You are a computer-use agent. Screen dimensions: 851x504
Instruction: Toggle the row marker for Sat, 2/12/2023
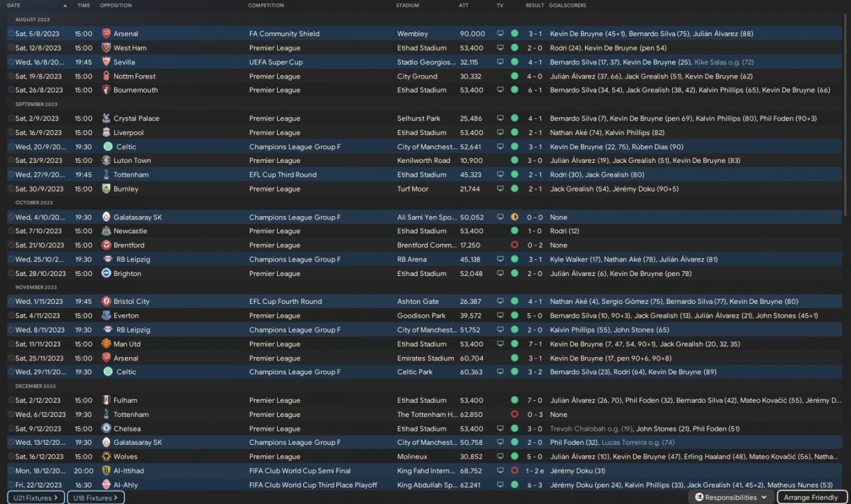11,400
